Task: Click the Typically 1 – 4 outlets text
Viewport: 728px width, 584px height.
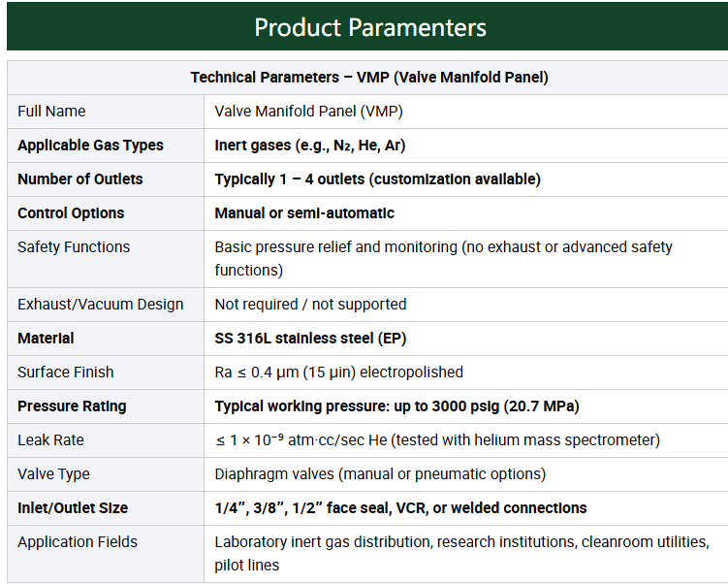Action: click(x=377, y=179)
